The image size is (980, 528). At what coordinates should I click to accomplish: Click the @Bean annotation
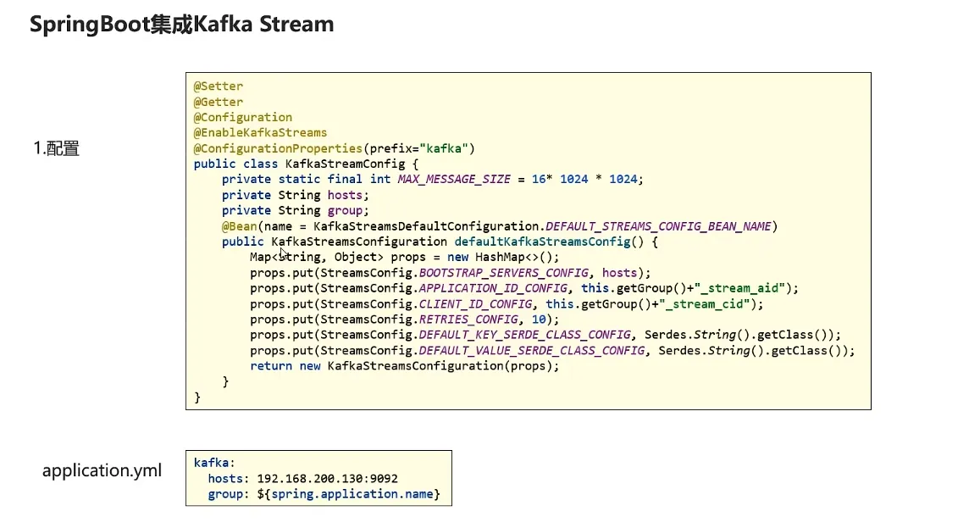tap(239, 226)
